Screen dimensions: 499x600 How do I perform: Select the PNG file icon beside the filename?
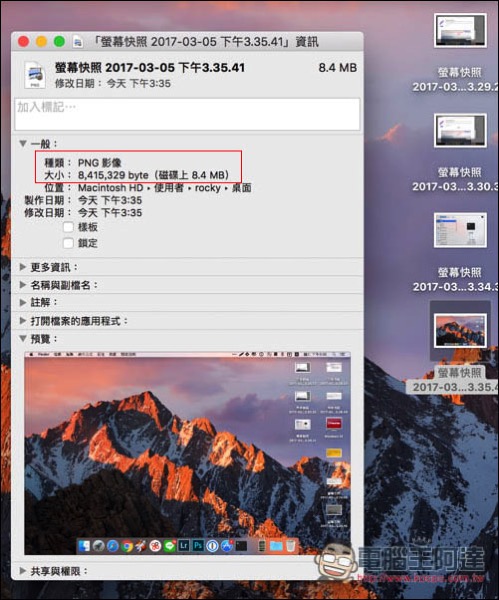(35, 75)
